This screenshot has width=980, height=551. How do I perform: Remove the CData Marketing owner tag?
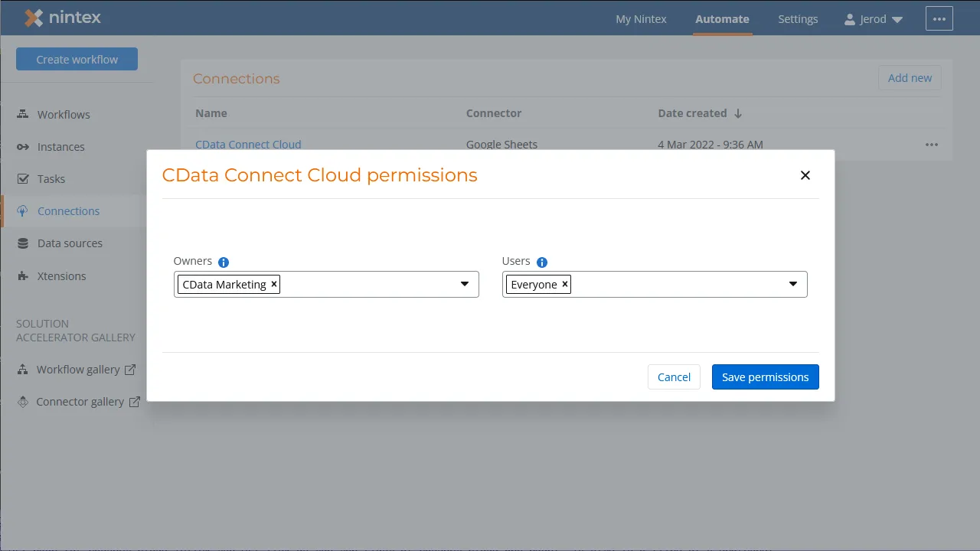[273, 284]
